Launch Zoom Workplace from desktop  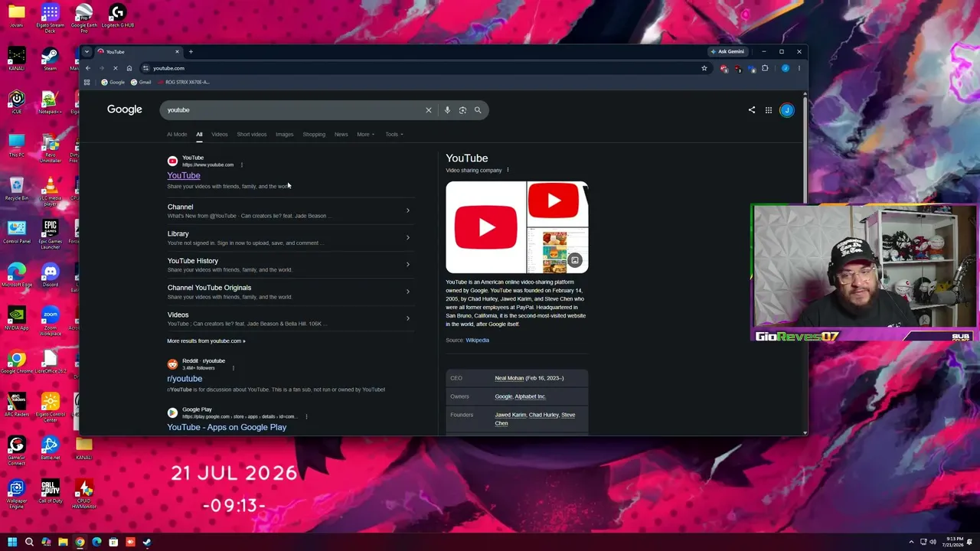pyautogui.click(x=50, y=321)
